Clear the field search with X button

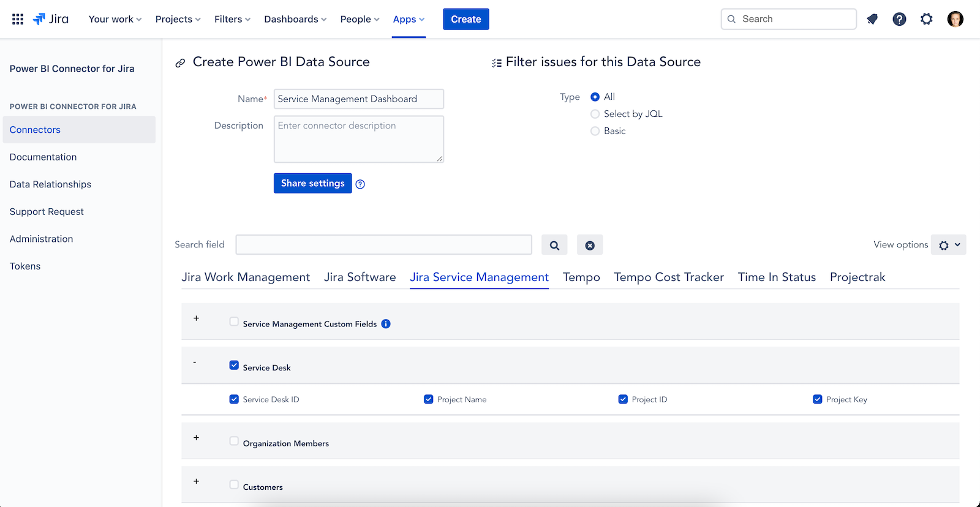click(x=590, y=245)
